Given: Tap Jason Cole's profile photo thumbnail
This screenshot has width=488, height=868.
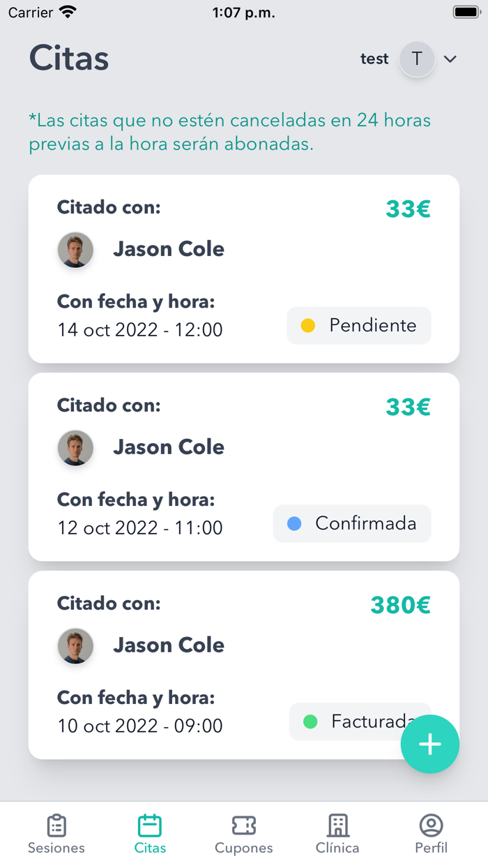Looking at the screenshot, I should click(75, 250).
